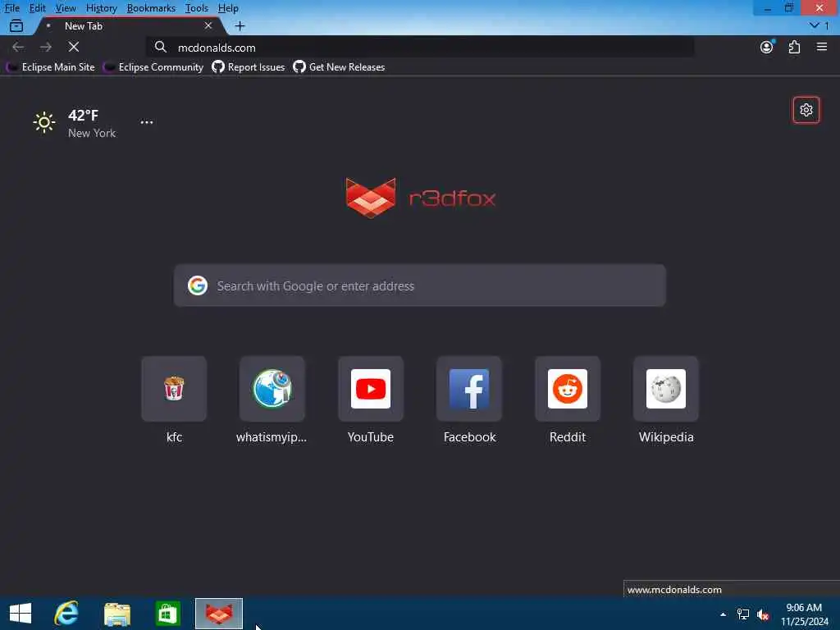Open the weather widget options ellipsis
Image resolution: width=840 pixels, height=630 pixels.
(x=146, y=122)
